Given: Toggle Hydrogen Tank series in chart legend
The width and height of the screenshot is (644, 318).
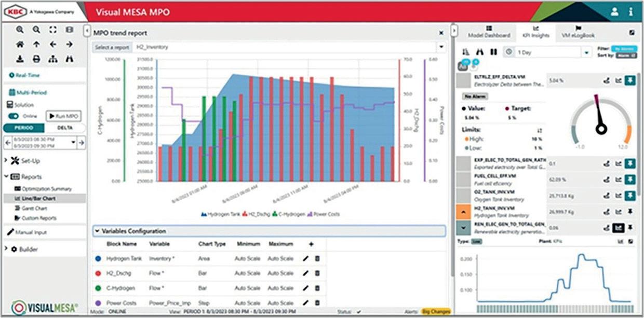Looking at the screenshot, I should [x=220, y=214].
